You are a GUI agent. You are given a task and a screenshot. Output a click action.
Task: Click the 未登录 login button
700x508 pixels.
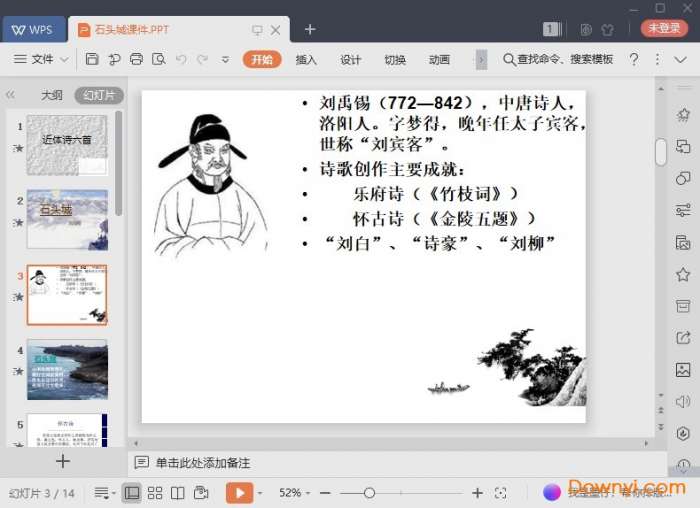click(664, 28)
